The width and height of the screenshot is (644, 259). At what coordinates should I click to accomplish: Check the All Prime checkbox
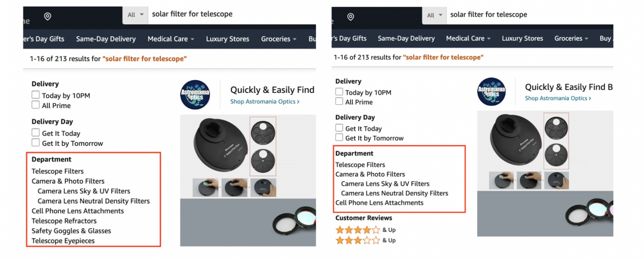tap(36, 105)
